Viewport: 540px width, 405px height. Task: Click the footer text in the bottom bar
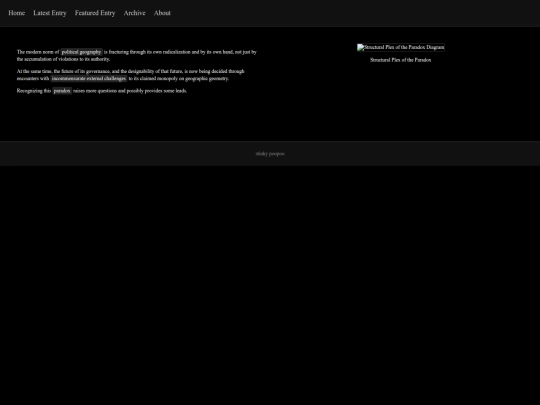coord(270,154)
